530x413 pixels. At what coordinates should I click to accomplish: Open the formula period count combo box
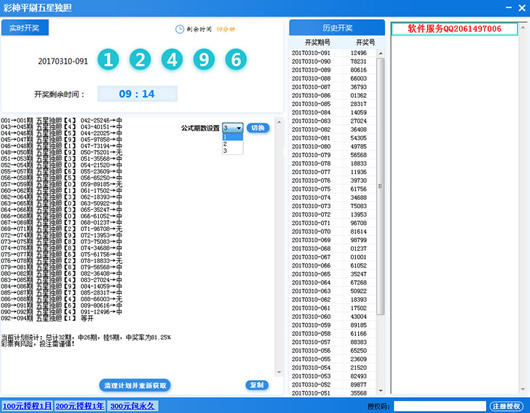pyautogui.click(x=233, y=128)
